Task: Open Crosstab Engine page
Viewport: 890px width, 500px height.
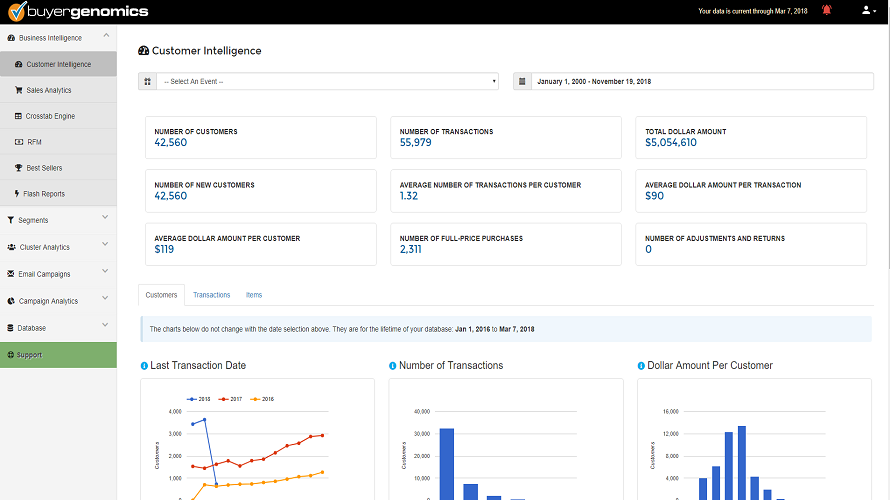Action: (58, 116)
